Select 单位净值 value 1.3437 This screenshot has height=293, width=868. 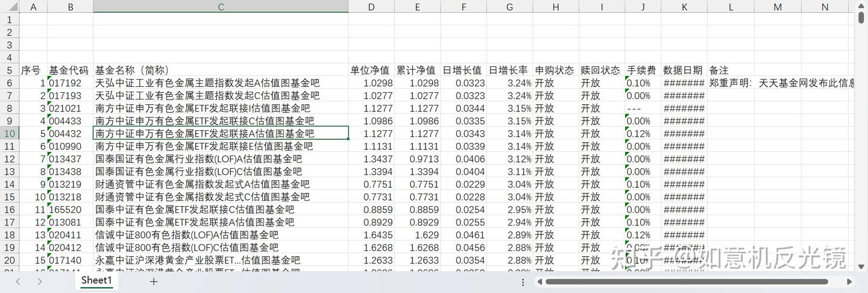coord(371,159)
